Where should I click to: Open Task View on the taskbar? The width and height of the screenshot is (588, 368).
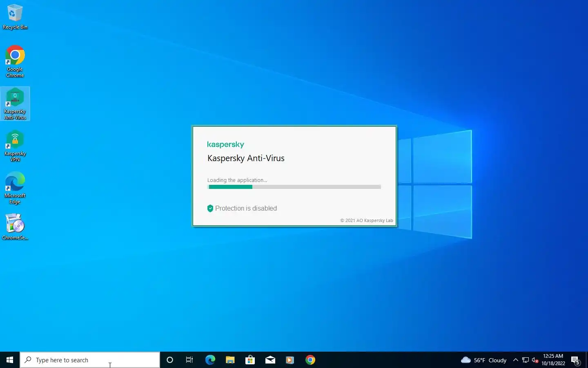point(189,360)
